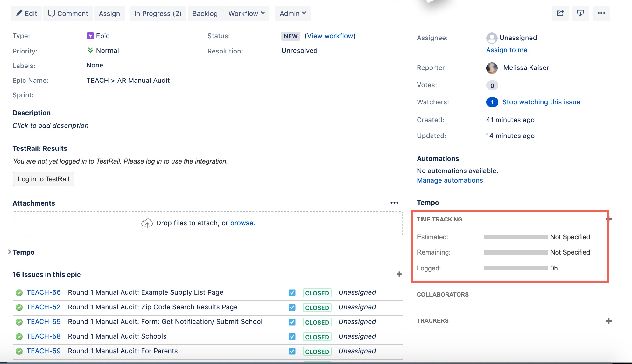Click the Epic type icon
The width and height of the screenshot is (632, 364).
click(x=90, y=36)
